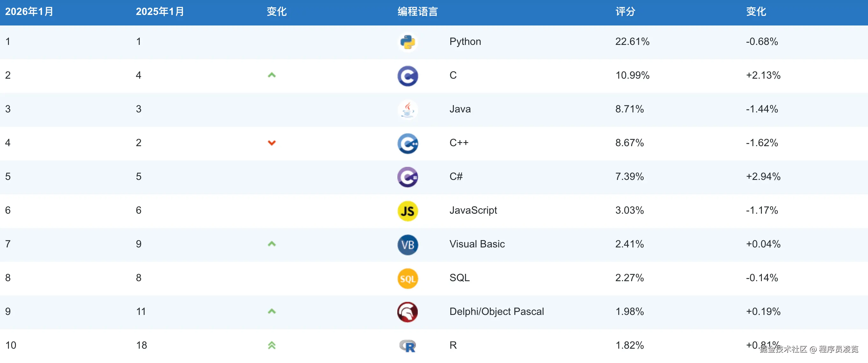Click the Python language name
Viewport: 868px width, 363px height.
(465, 41)
